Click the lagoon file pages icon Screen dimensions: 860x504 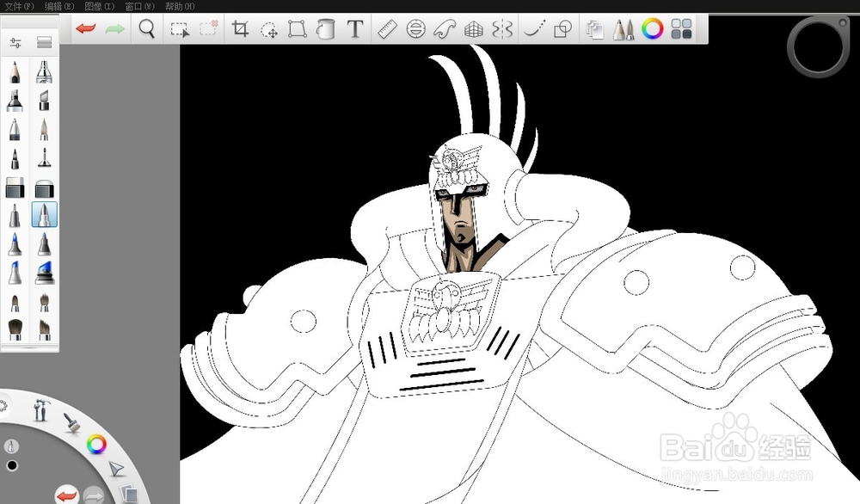(129, 495)
